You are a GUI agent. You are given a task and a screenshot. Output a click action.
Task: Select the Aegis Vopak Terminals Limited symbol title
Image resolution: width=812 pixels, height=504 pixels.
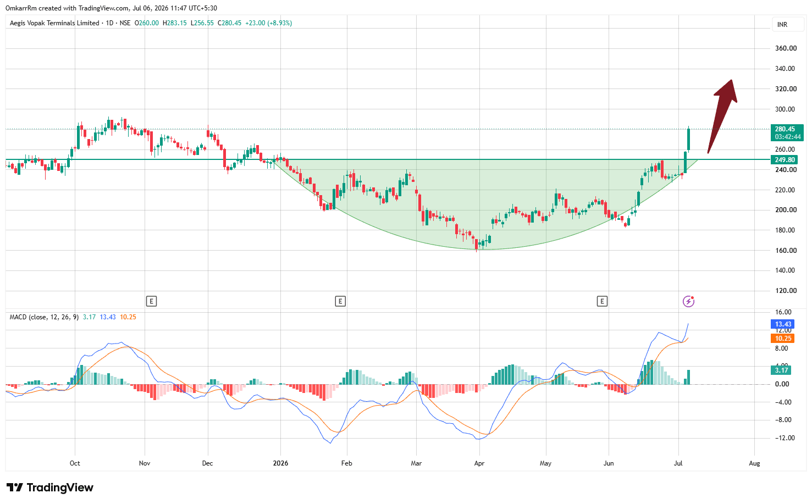click(x=54, y=23)
